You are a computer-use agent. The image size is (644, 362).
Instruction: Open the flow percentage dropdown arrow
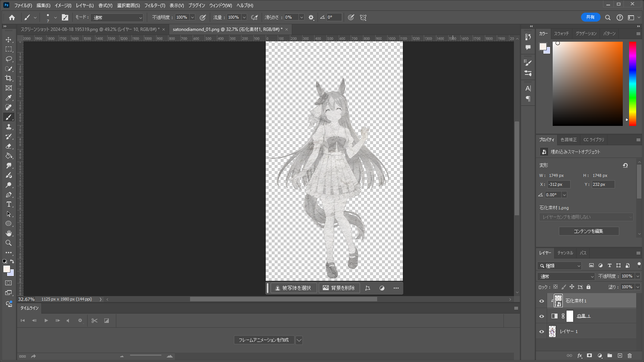click(244, 18)
